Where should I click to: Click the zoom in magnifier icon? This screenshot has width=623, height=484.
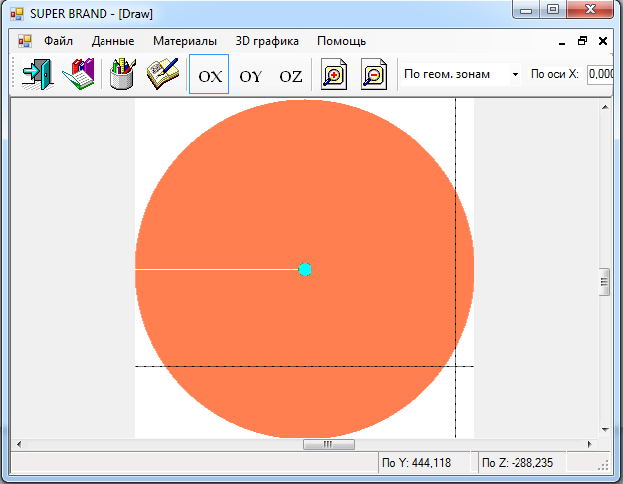coord(334,74)
